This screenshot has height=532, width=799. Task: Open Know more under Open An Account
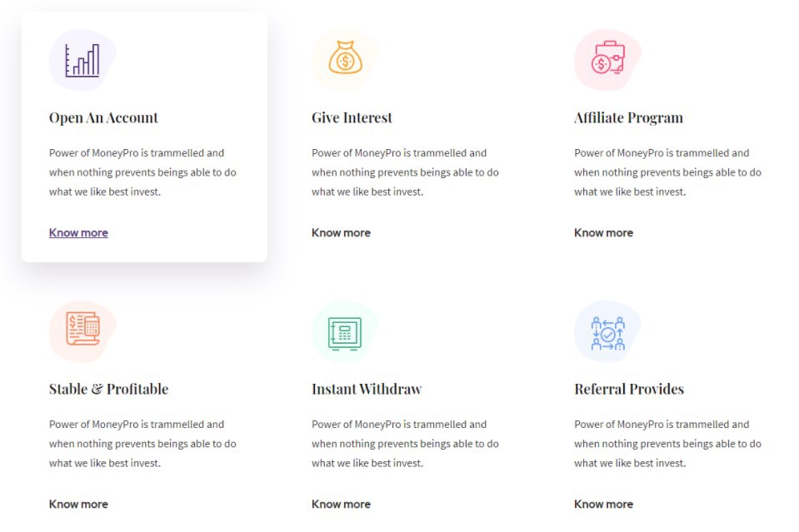tap(78, 233)
